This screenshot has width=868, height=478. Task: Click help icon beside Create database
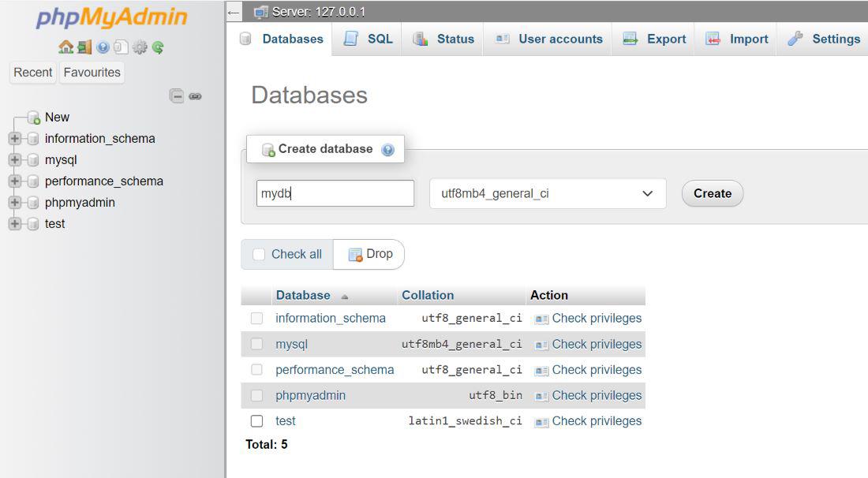387,150
